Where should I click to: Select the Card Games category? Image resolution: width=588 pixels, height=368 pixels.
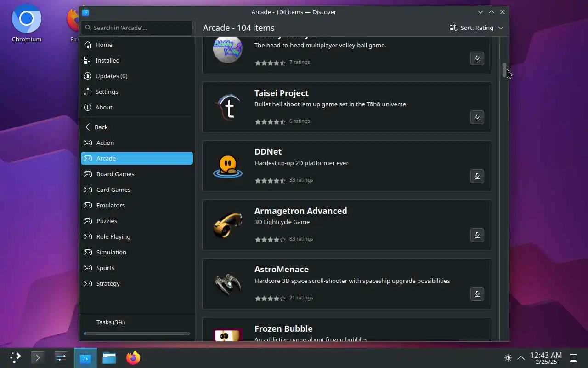click(137, 190)
